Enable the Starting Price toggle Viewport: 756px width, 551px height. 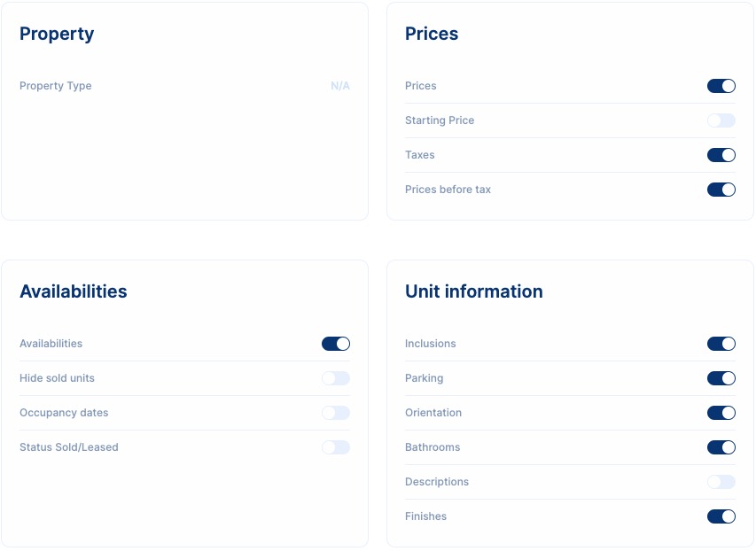click(721, 120)
